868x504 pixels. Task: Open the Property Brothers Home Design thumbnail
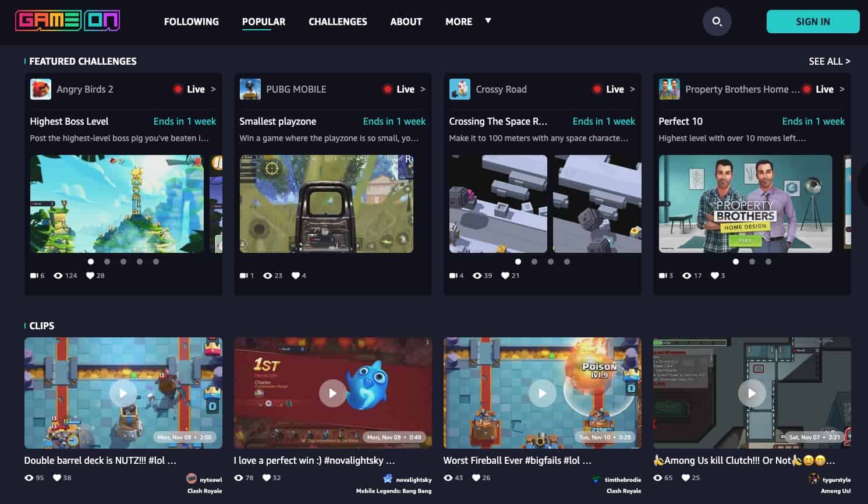click(746, 204)
